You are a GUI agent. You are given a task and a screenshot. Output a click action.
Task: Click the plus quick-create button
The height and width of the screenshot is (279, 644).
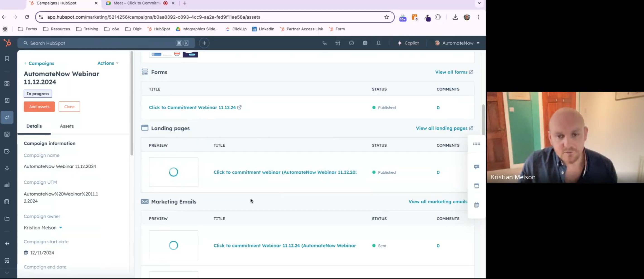click(204, 43)
